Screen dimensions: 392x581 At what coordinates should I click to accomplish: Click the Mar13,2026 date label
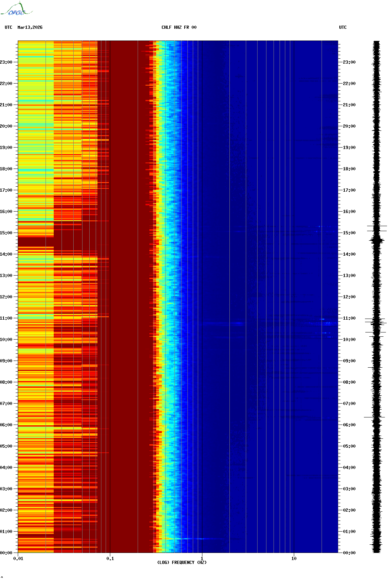pyautogui.click(x=30, y=27)
